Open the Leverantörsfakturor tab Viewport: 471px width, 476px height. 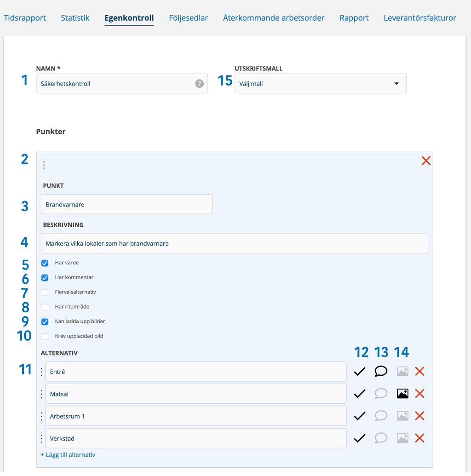tap(419, 18)
